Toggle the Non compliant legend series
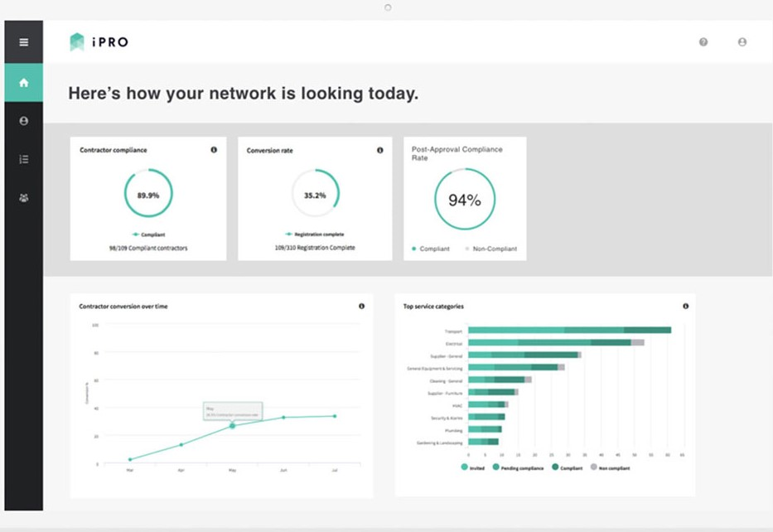This screenshot has width=773, height=532. pos(611,468)
